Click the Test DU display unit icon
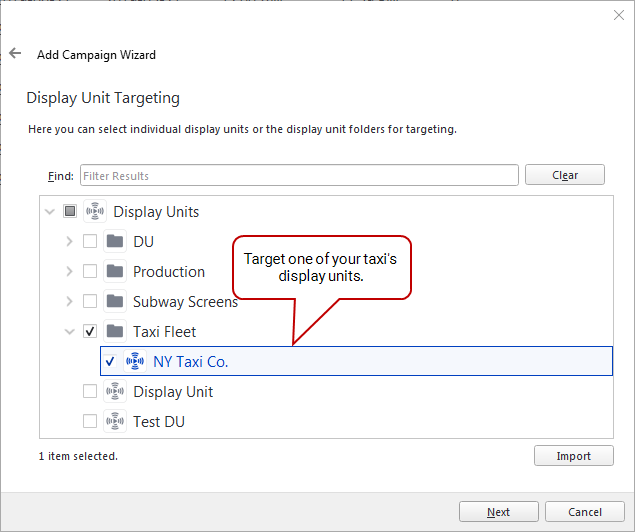The height and width of the screenshot is (532, 635). 115,421
